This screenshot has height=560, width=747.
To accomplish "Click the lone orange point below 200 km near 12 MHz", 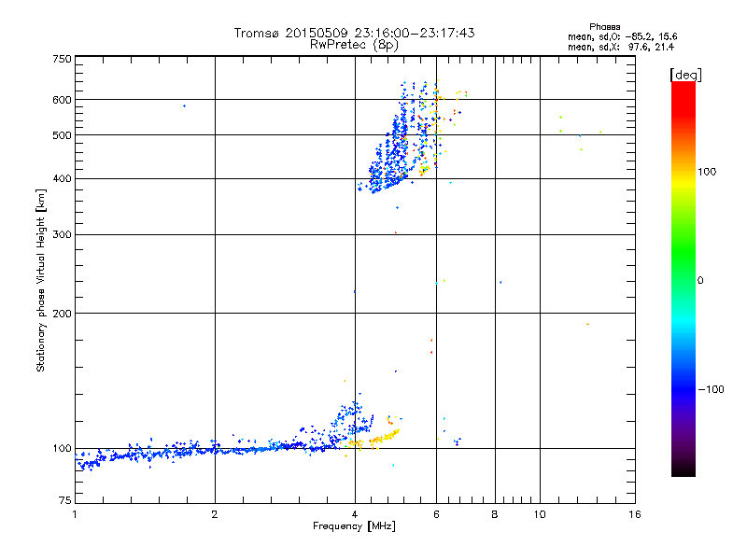I will (588, 324).
